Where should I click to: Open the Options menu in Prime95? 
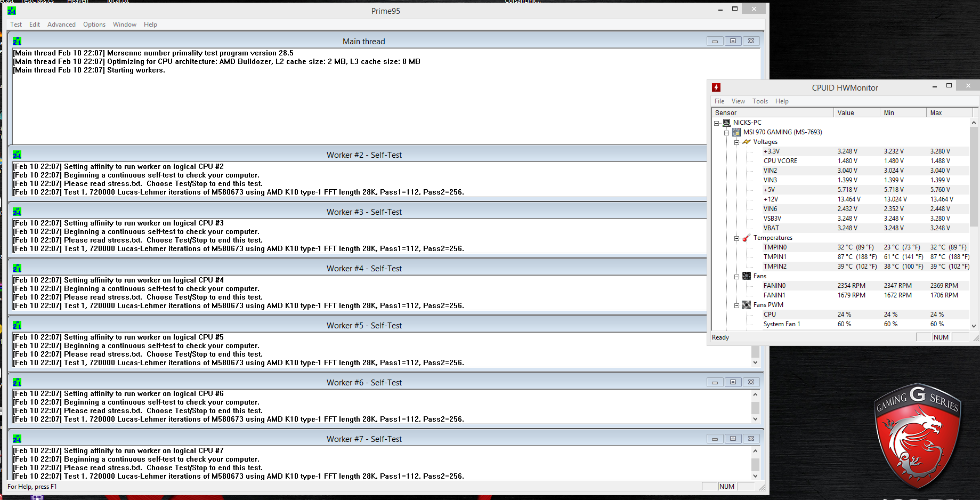(94, 25)
